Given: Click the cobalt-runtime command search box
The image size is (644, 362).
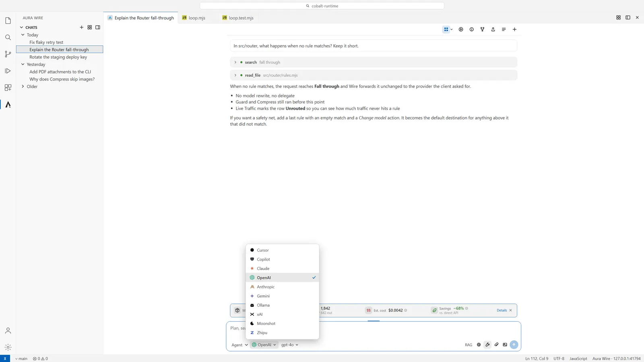Looking at the screenshot, I should point(322,6).
